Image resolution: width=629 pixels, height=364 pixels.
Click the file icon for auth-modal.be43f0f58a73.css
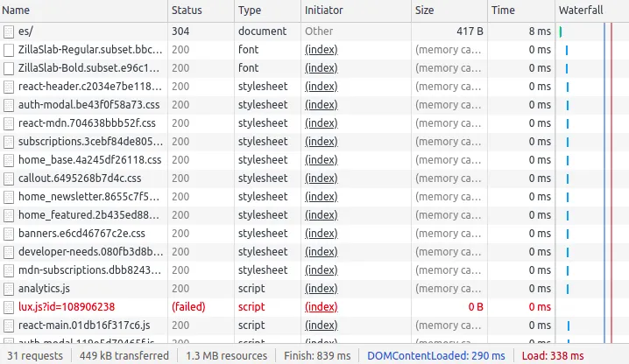[x=9, y=105]
